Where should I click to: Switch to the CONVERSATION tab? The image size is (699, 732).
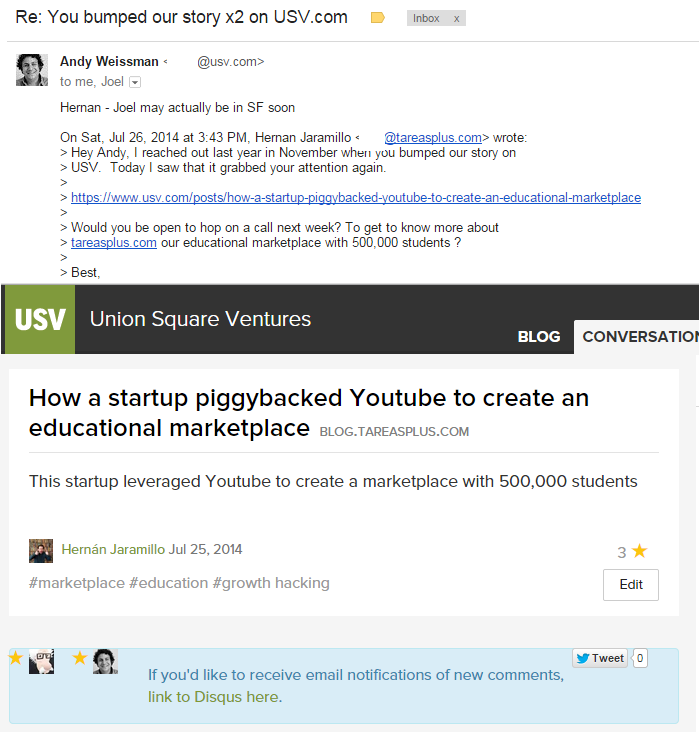640,336
